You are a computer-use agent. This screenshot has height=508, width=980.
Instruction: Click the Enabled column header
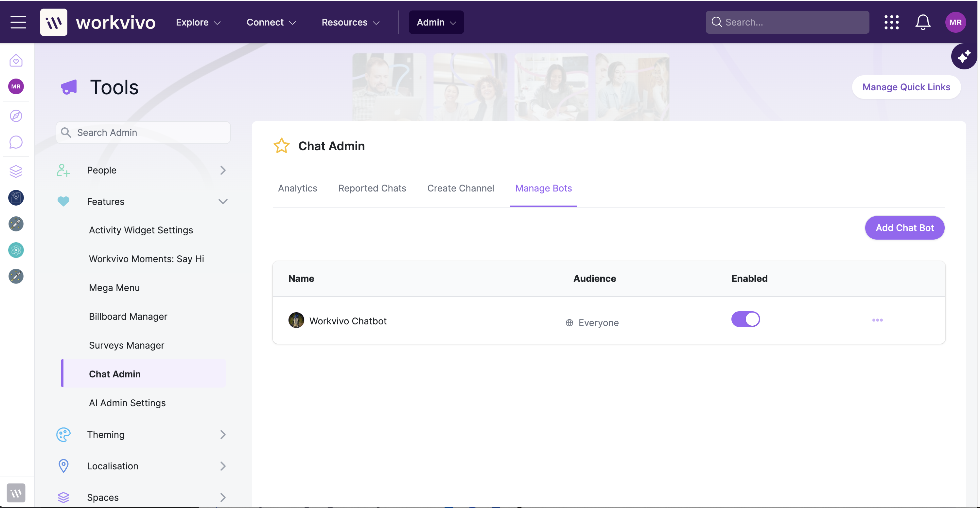[x=749, y=278]
